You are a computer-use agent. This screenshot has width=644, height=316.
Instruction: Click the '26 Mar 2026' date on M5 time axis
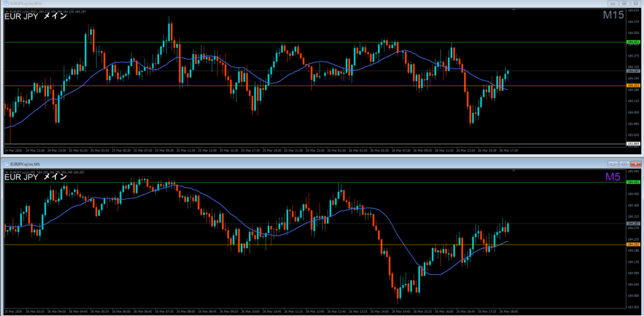tap(13, 311)
